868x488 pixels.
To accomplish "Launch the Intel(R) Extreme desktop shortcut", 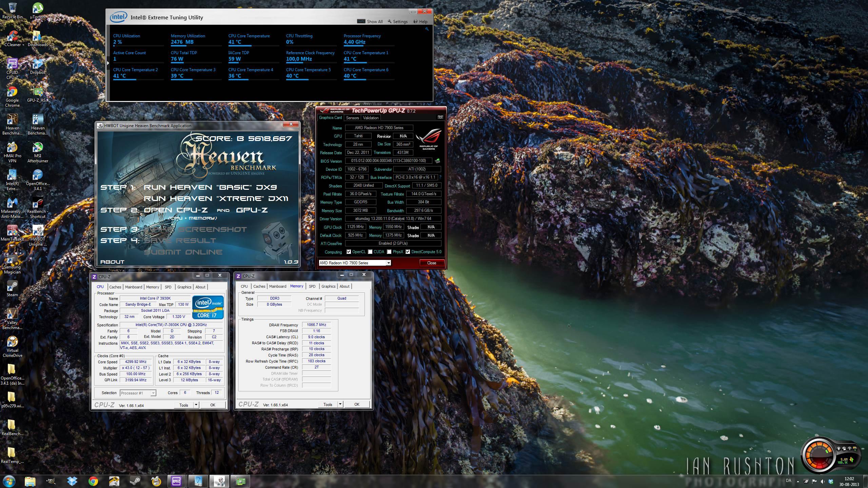I will [x=12, y=180].
